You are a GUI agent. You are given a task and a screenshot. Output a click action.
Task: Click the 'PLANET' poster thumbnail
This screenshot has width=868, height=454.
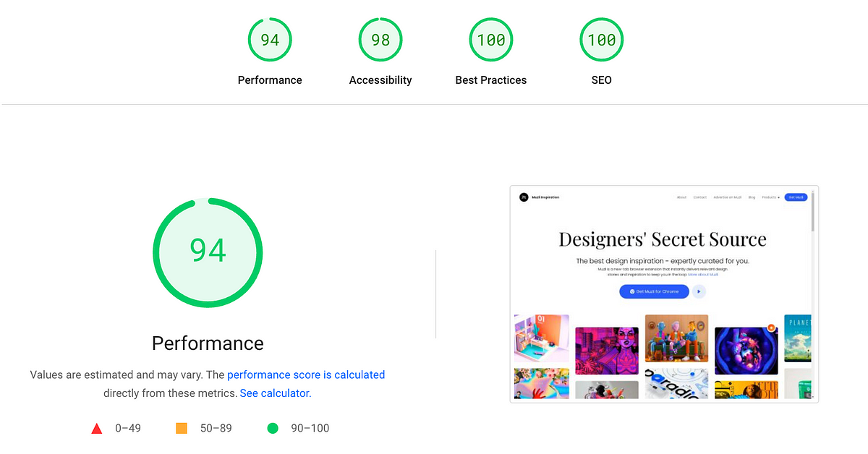click(797, 338)
